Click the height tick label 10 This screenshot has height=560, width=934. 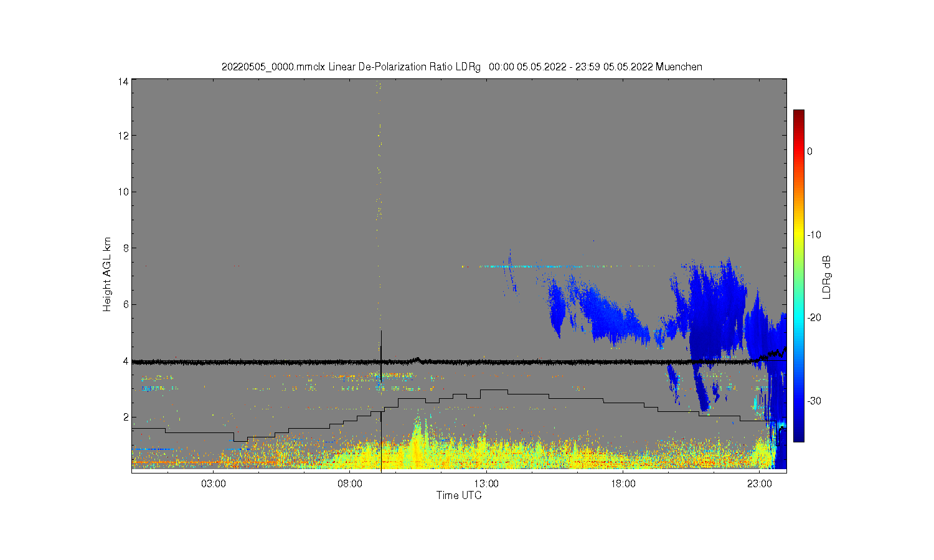point(123,192)
